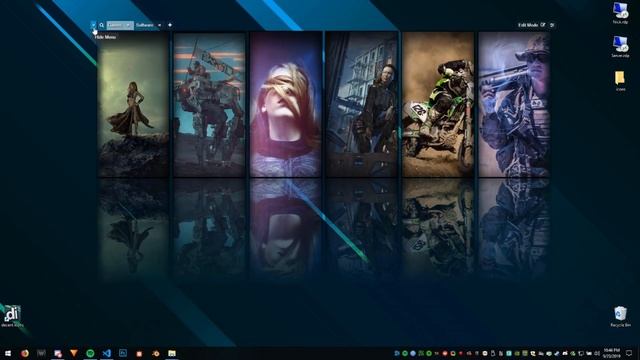Open the Action Center notifications icon
This screenshot has width=640, height=360.
pos(630,353)
